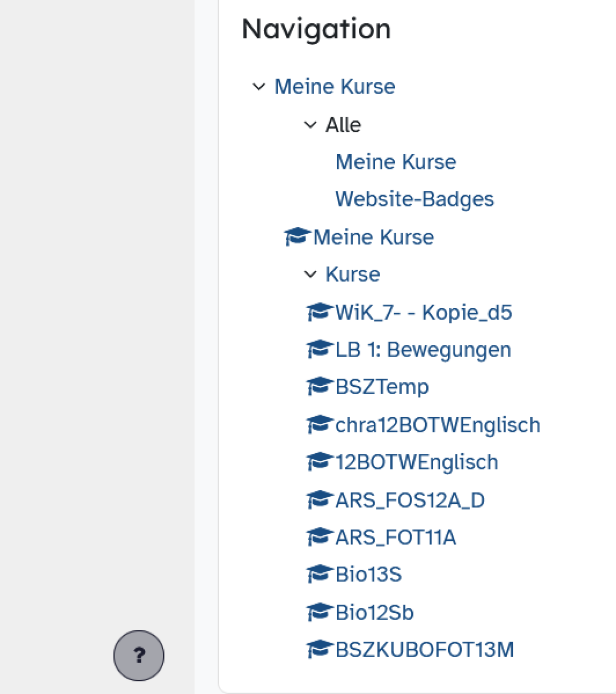
Task: Open Meine Kurse link under Alle
Action: (x=396, y=162)
